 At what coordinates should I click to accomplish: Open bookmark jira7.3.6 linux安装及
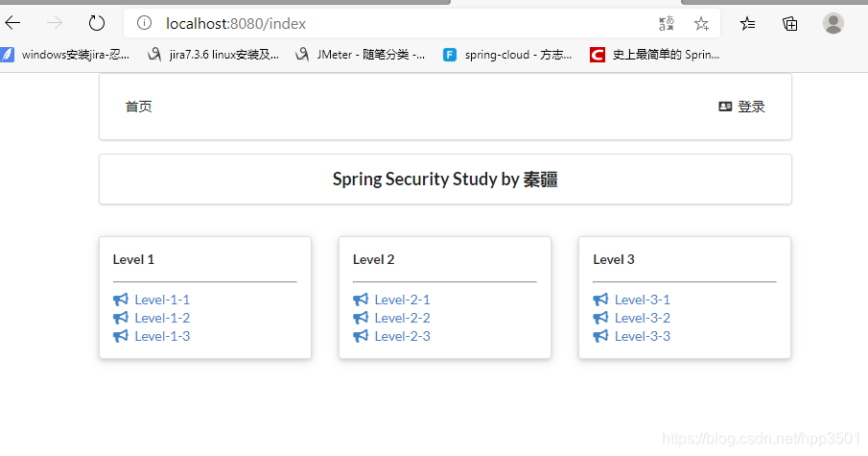point(213,55)
